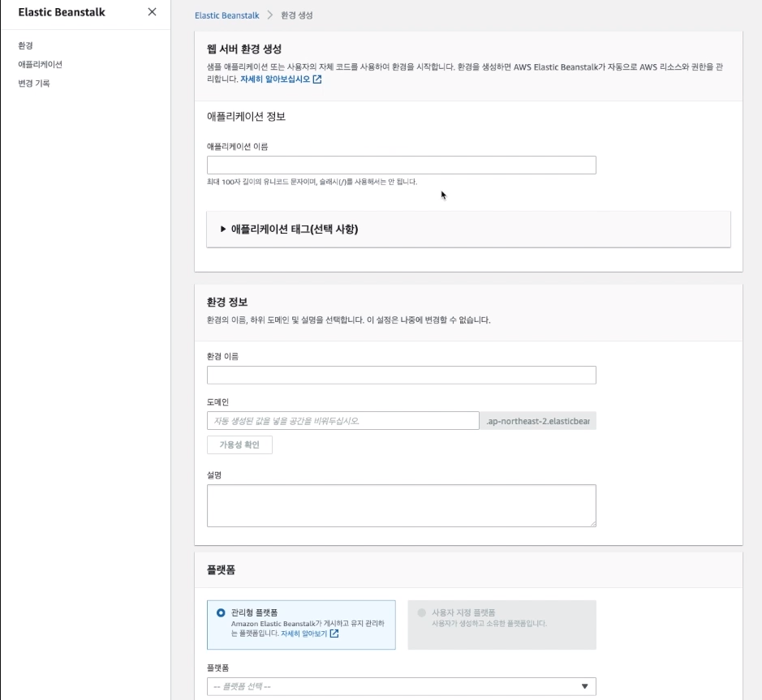762x700 pixels.
Task: Open the 자세히 알아보기 platform link
Action: (x=304, y=633)
